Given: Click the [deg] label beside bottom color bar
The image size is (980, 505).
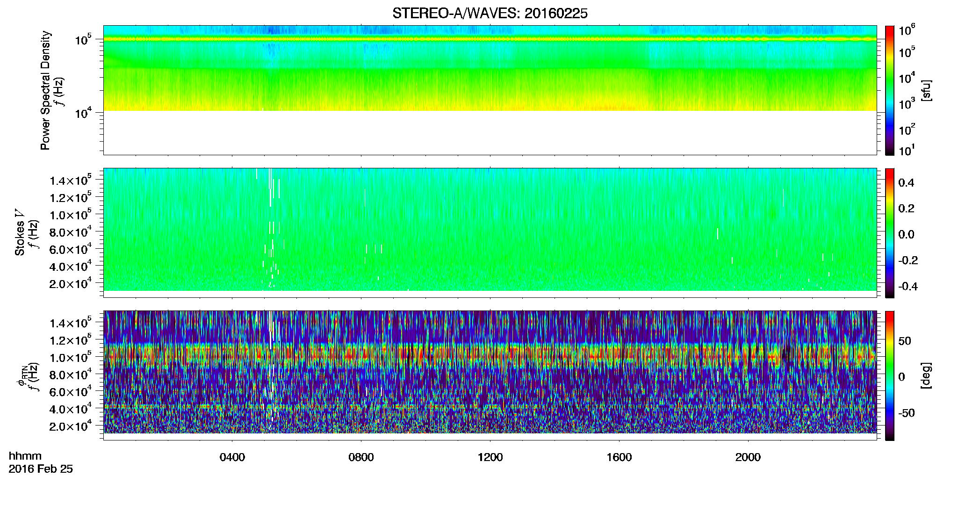Looking at the screenshot, I should (926, 375).
